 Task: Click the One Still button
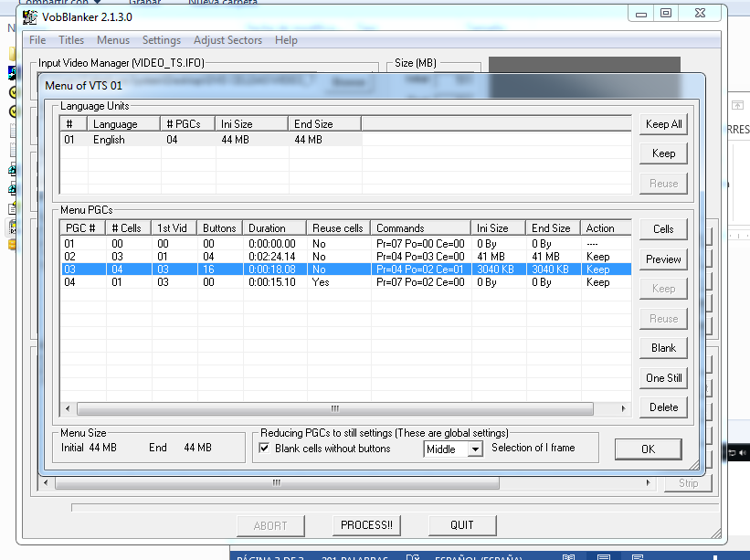click(x=663, y=378)
